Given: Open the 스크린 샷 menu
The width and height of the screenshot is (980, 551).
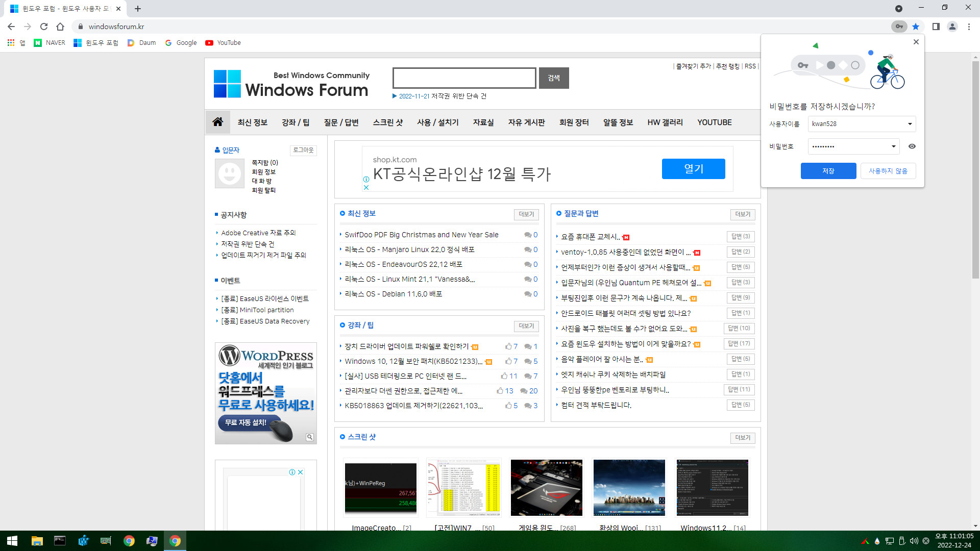Looking at the screenshot, I should coord(388,122).
